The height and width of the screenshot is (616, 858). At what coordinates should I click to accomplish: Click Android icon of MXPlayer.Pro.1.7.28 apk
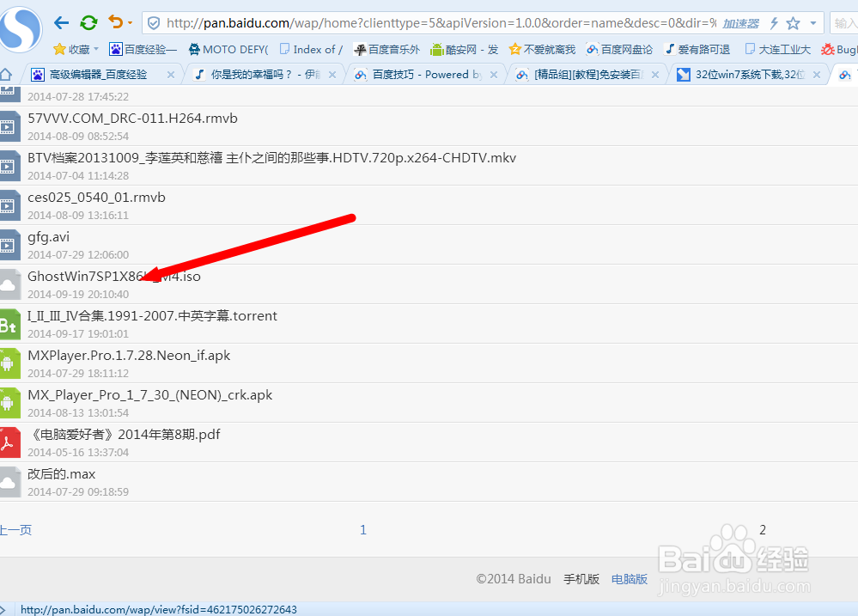[x=9, y=363]
